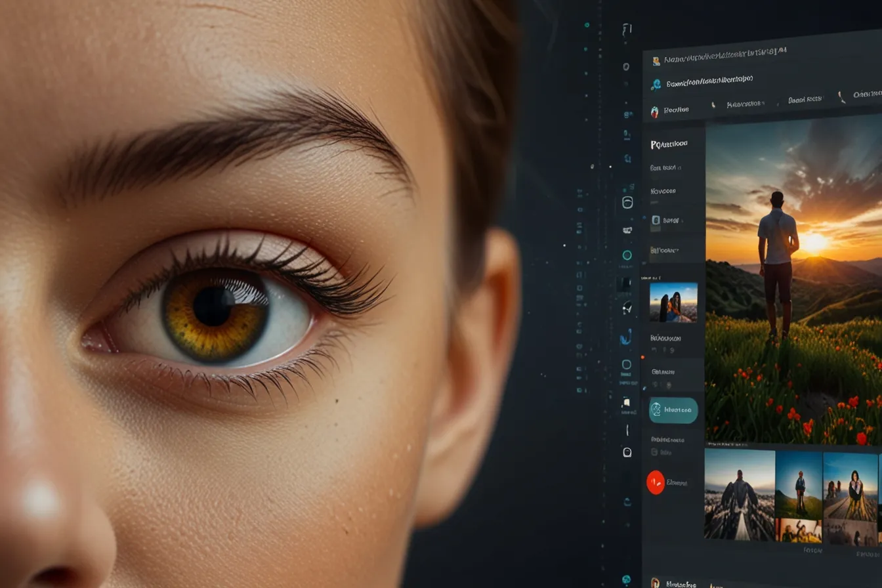Click the bold white sidebar heading
This screenshot has height=588, width=882.
tap(669, 144)
